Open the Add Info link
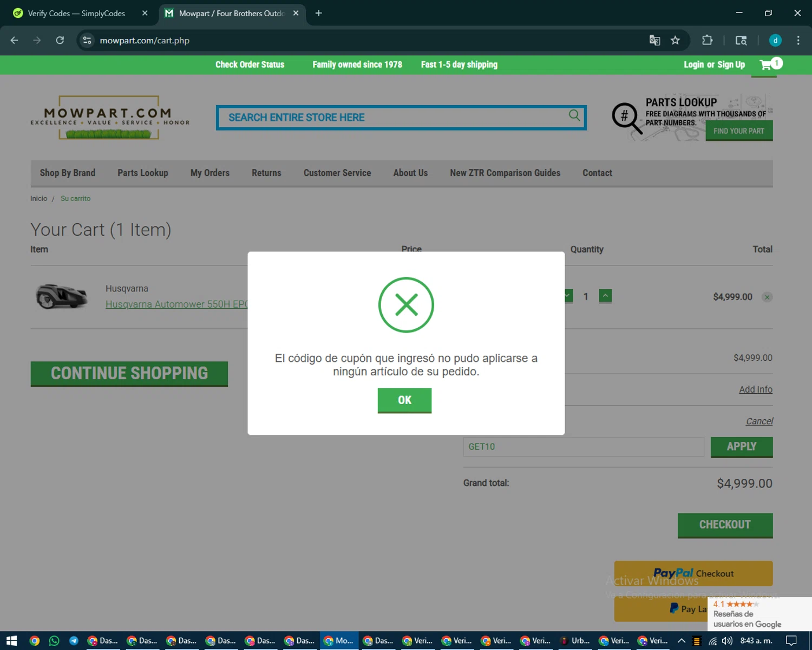Screen dimensions: 812x650 pyautogui.click(x=756, y=389)
